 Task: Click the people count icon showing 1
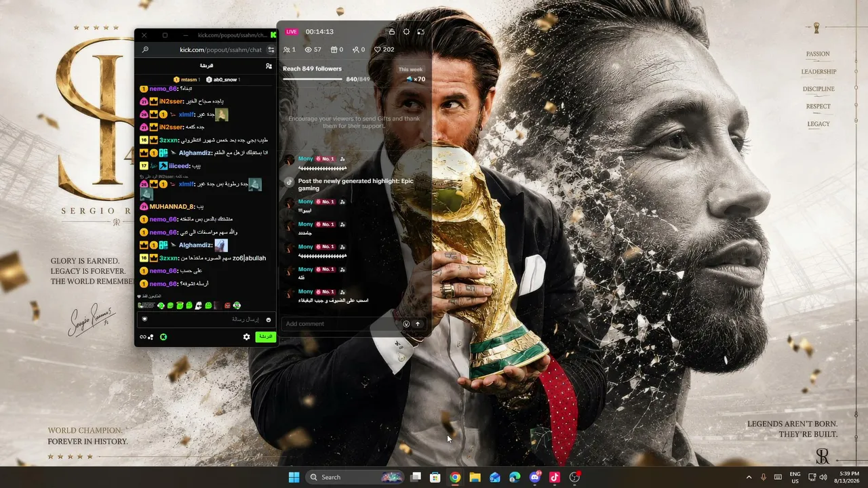[x=290, y=49]
